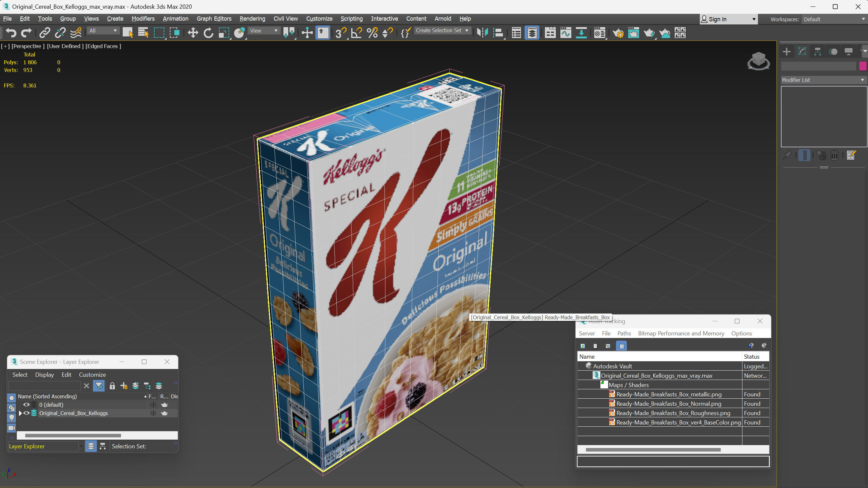Toggle Layer Explorer toolbar icon

(532, 33)
